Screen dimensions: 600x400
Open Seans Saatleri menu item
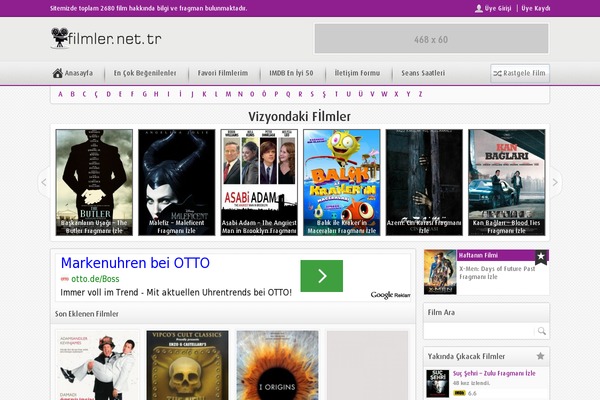423,73
